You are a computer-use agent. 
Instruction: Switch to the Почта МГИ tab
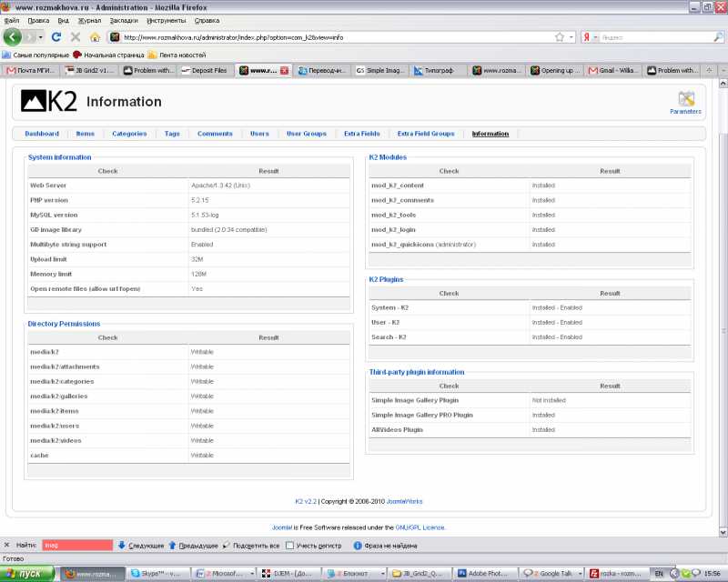[31, 71]
